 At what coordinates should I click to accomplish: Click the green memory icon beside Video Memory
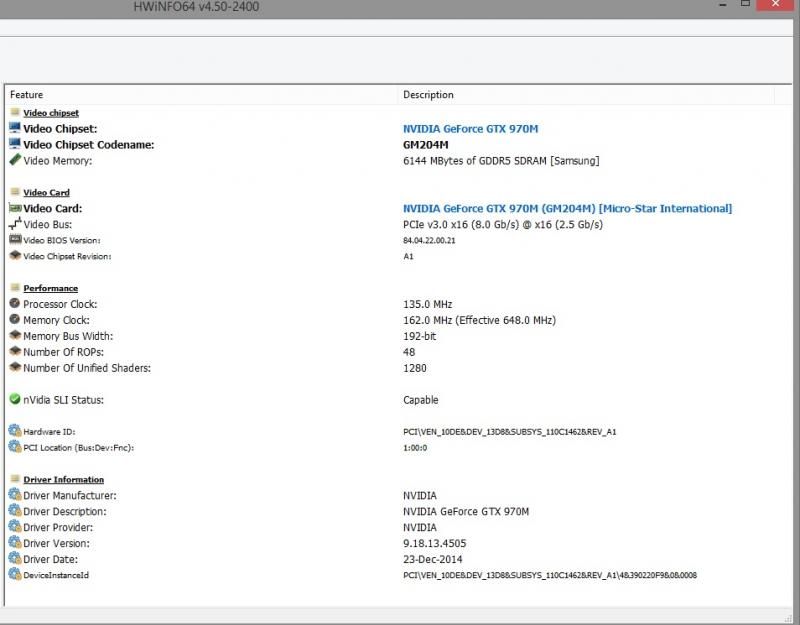pyautogui.click(x=15, y=160)
